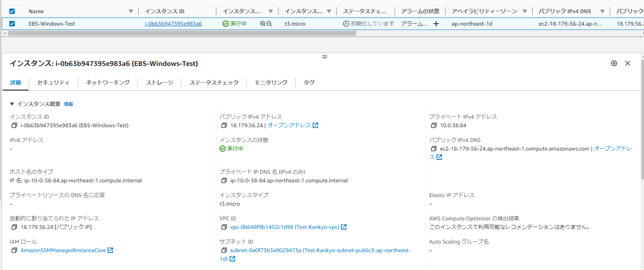Click the 実行中 status in table row
Image resolution: width=644 pixels, height=270 pixels.
235,24
